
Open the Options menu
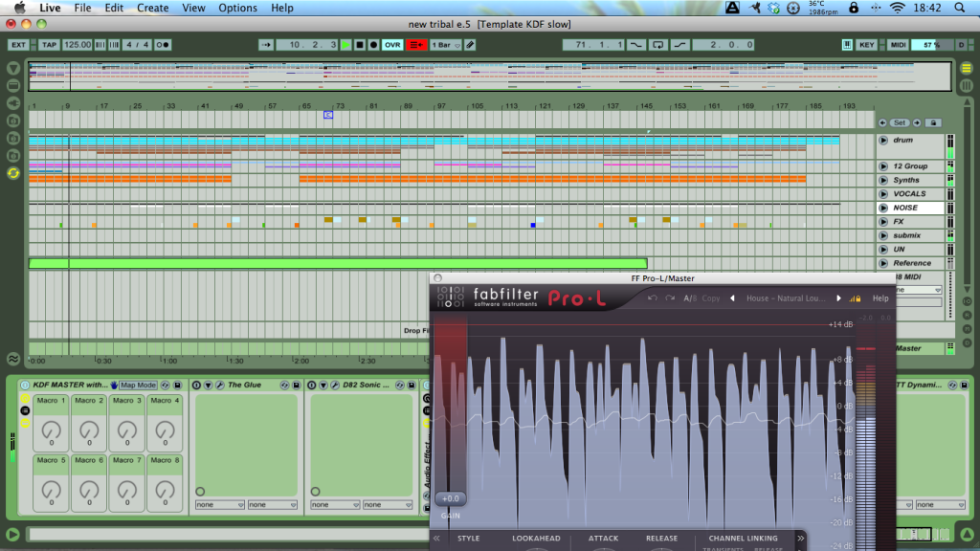tap(237, 8)
